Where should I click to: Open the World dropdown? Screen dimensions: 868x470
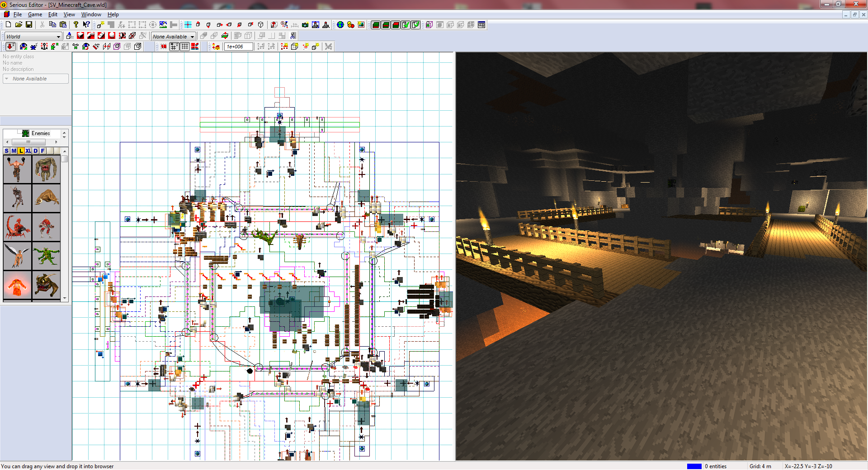[x=33, y=37]
